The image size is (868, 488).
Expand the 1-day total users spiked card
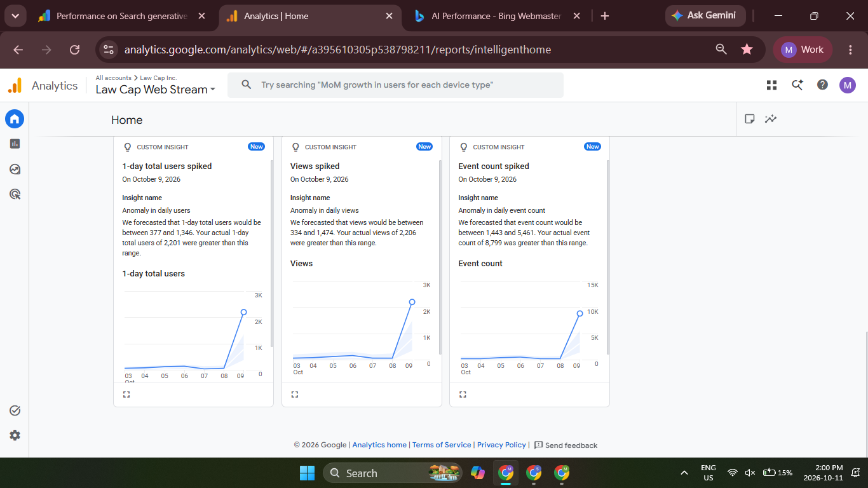(x=126, y=395)
